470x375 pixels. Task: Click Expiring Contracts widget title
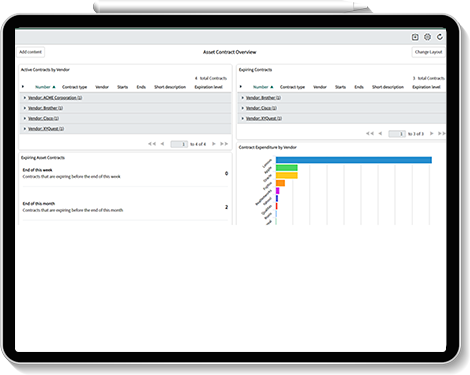click(x=255, y=70)
